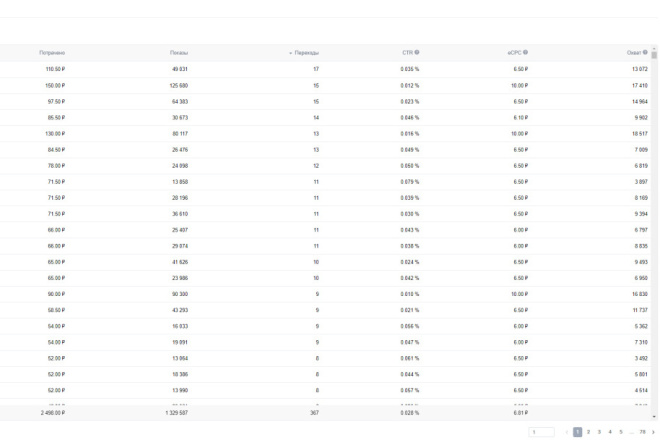The height and width of the screenshot is (440, 660).
Task: Toggle the sort arrow beside Переходы
Action: point(290,53)
